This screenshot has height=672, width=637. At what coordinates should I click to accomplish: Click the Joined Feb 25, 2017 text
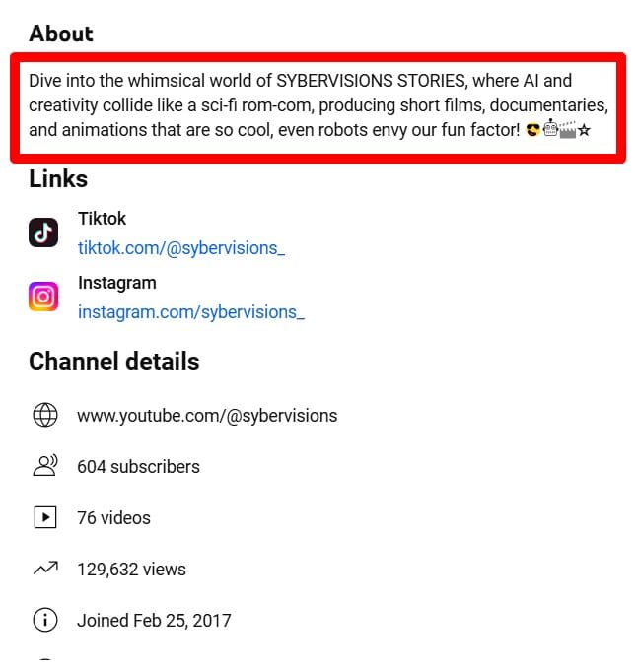[154, 621]
